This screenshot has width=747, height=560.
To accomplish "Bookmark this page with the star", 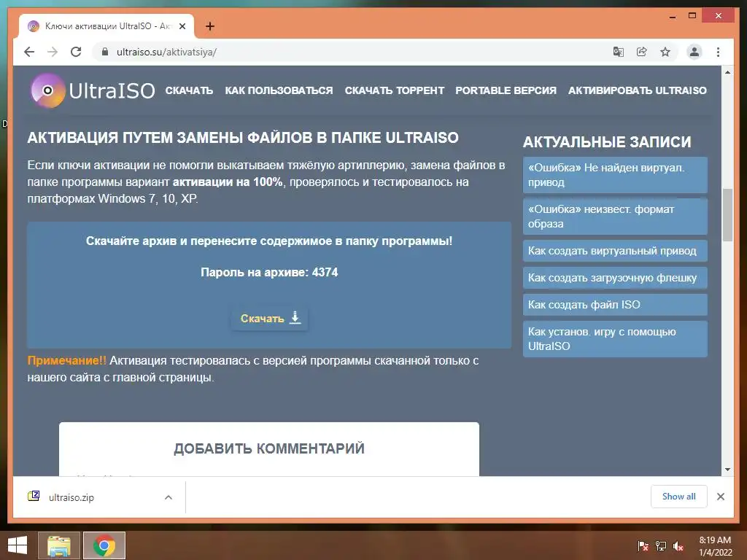I will (665, 52).
